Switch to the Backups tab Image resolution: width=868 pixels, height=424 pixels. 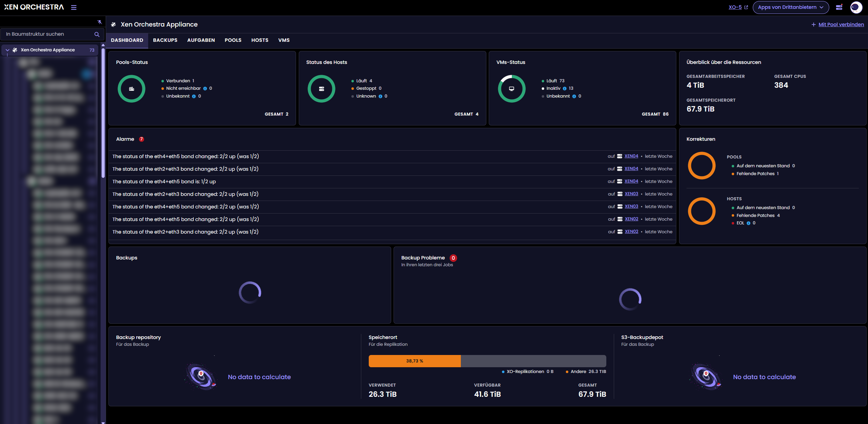(165, 40)
